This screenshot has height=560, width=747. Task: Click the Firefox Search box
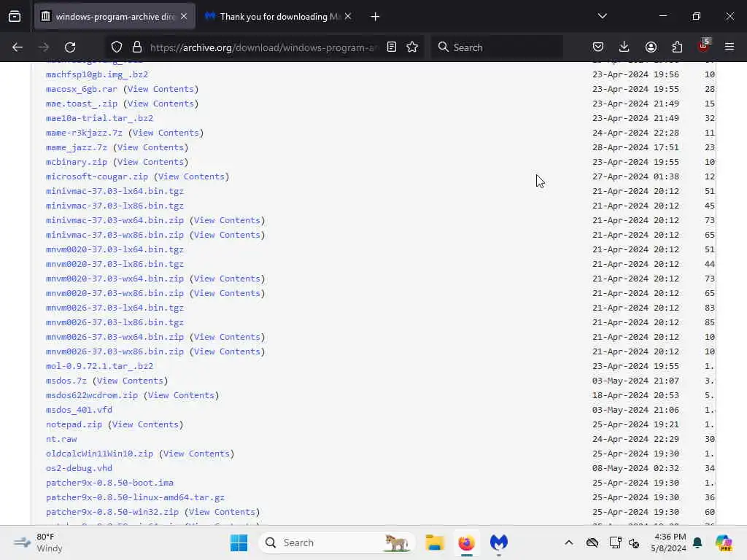(498, 47)
